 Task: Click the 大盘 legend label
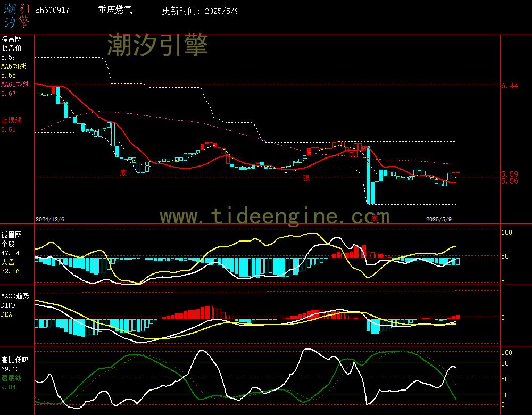(8, 262)
